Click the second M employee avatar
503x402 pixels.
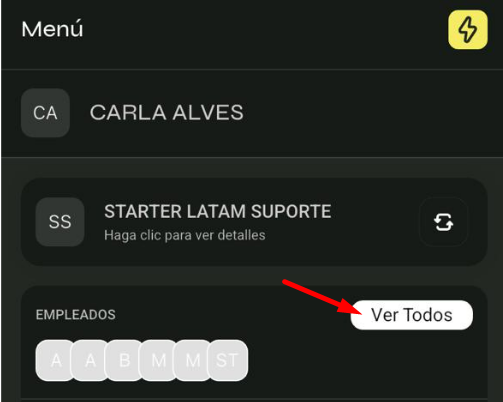click(x=193, y=360)
